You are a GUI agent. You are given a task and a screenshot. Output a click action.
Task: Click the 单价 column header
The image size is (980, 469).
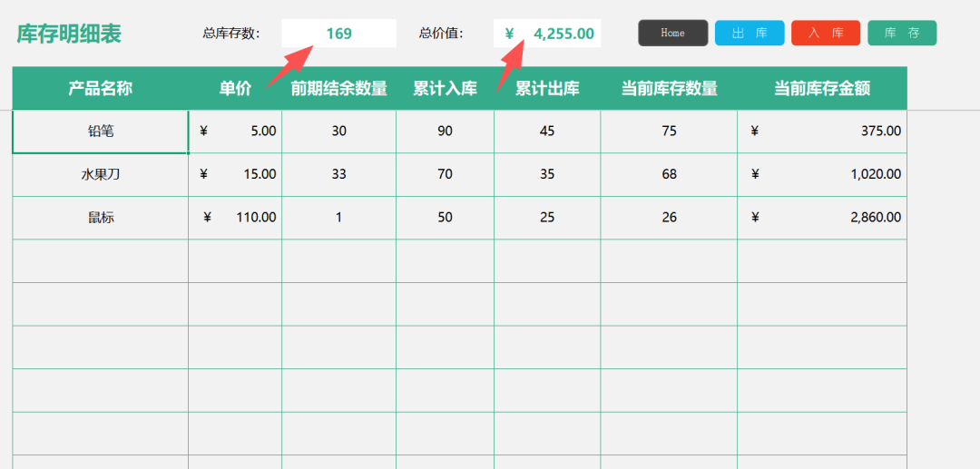click(235, 88)
